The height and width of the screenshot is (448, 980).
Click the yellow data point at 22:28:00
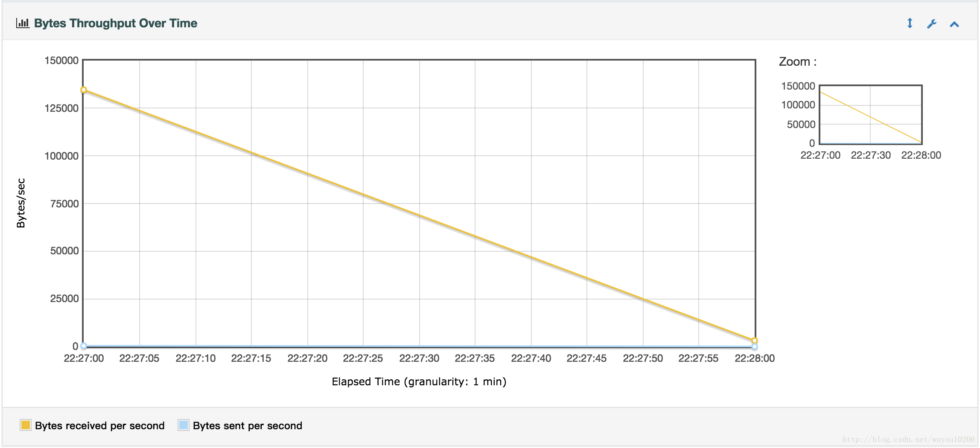click(755, 340)
